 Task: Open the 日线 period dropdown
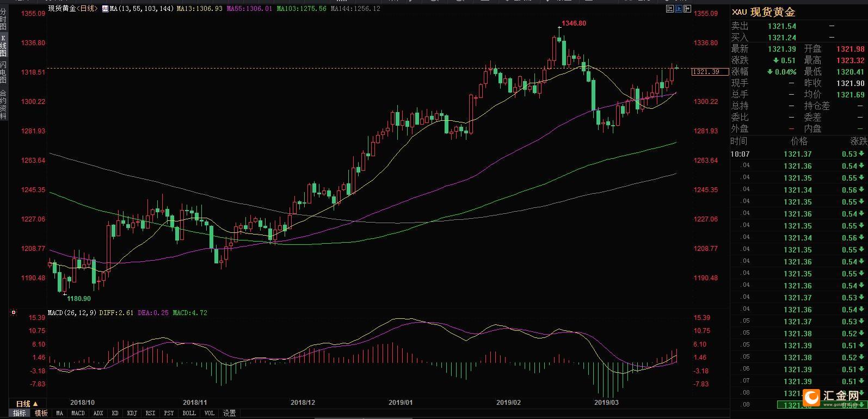(27, 404)
